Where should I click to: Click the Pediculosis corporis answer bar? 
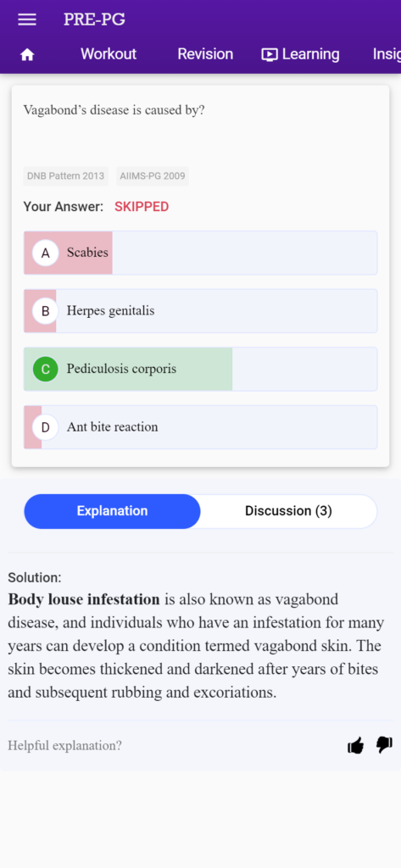coord(200,370)
